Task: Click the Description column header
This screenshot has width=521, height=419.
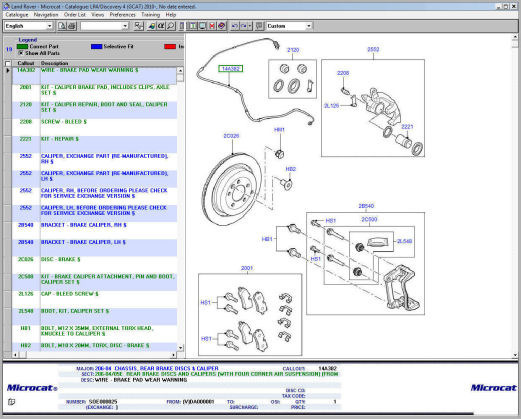Action: pyautogui.click(x=54, y=63)
